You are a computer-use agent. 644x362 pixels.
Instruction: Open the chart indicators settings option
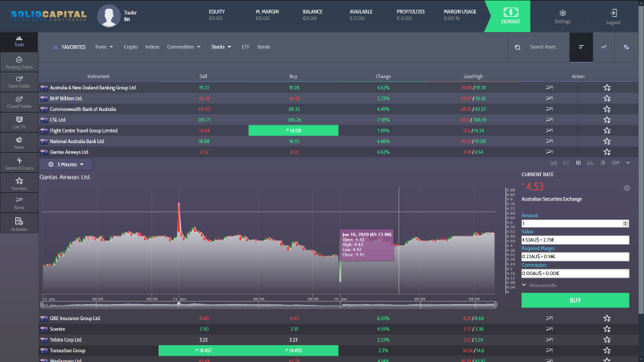point(615,163)
